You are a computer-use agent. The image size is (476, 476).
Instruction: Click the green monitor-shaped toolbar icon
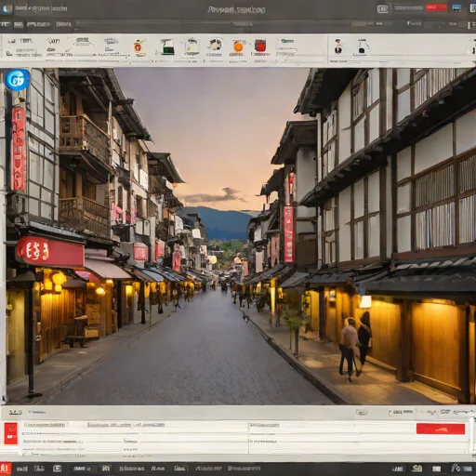point(167,46)
